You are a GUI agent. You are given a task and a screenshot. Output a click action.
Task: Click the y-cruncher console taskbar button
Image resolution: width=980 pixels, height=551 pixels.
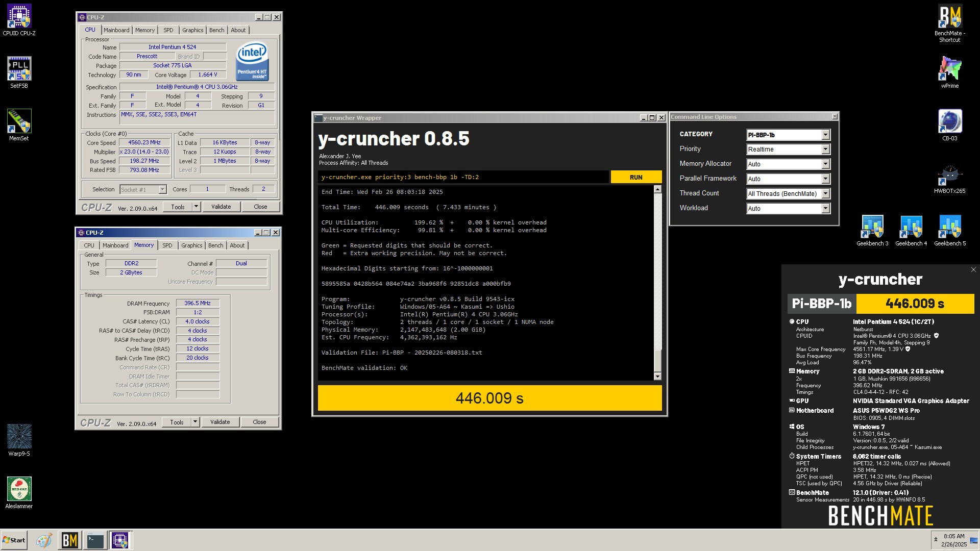[x=95, y=540]
